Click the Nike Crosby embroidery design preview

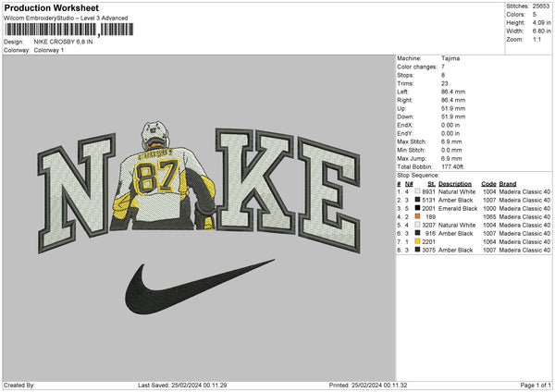[199, 217]
